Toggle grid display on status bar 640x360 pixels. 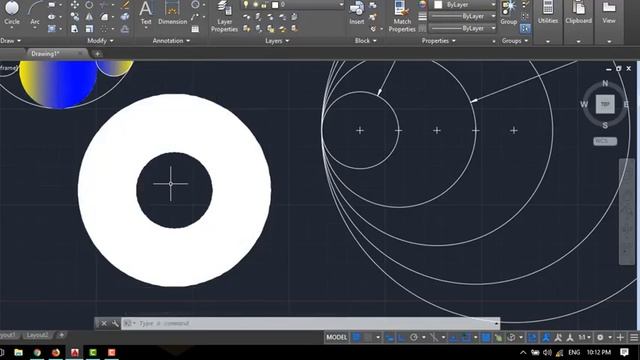coord(356,338)
